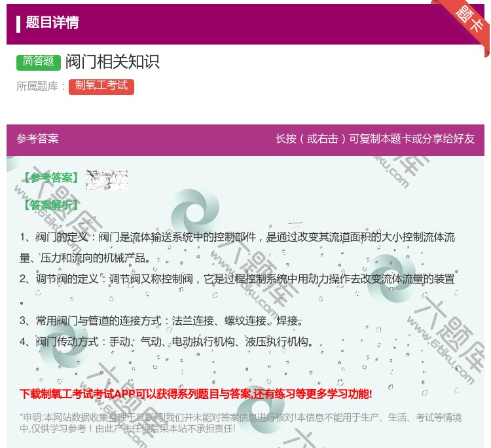Screen dimensions: 491x448
Task: Click the 长按（或右击）可复制本题卡 hint text
Action: (375, 139)
